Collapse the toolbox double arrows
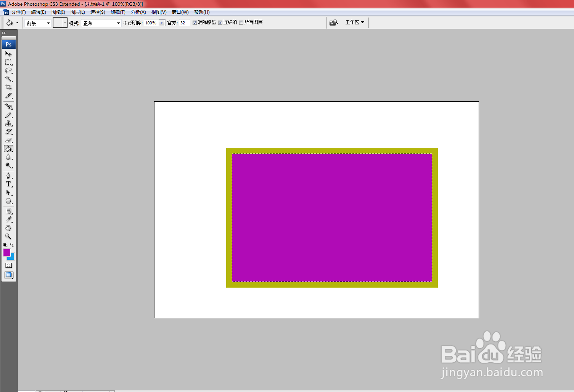 click(x=4, y=33)
